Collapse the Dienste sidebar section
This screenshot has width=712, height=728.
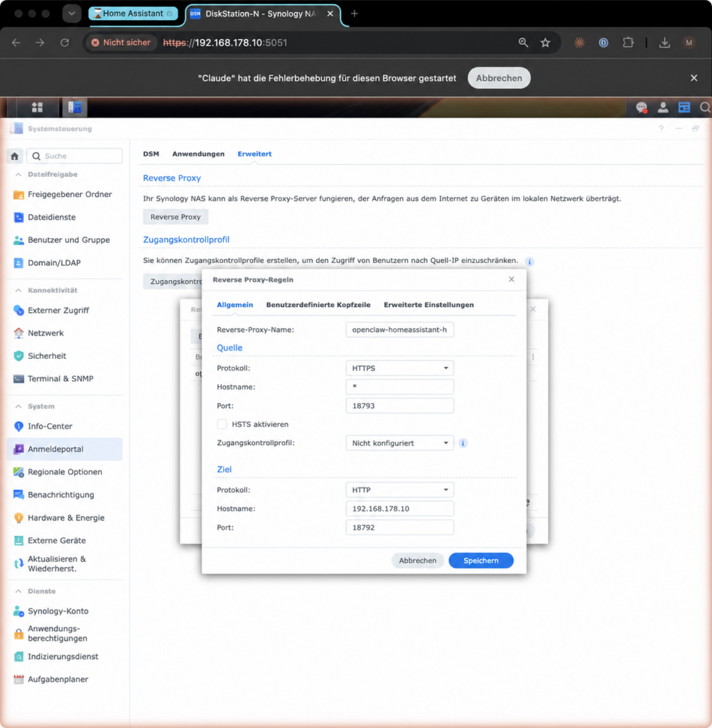pyautogui.click(x=18, y=591)
